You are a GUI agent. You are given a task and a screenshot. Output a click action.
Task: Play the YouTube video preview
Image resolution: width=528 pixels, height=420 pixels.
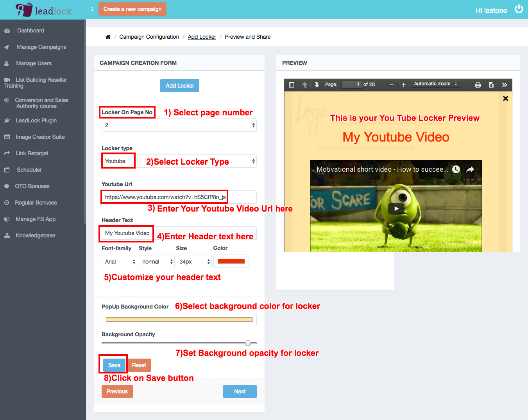(396, 208)
